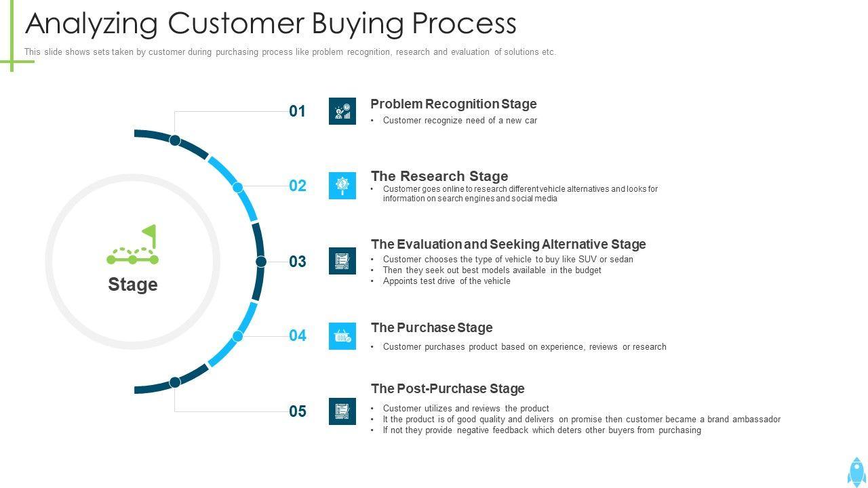Screen dimensions: 868x488
Task: Select step number 03 label
Action: click(x=298, y=262)
